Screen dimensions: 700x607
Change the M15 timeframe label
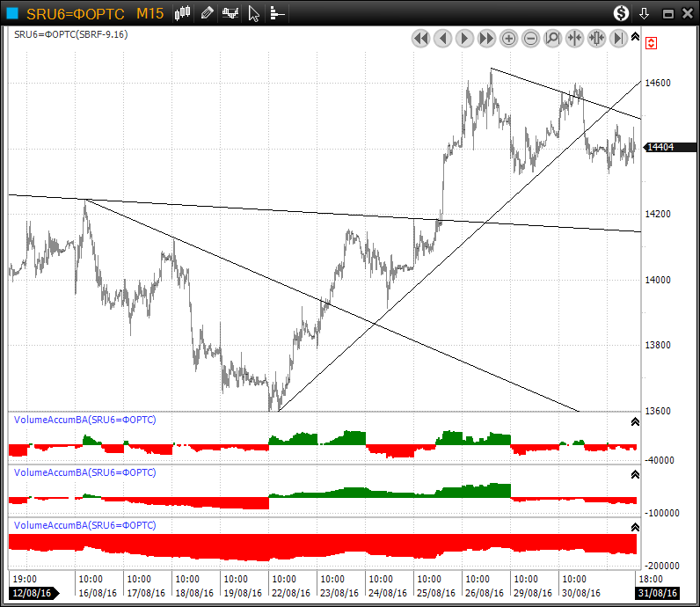(x=149, y=13)
